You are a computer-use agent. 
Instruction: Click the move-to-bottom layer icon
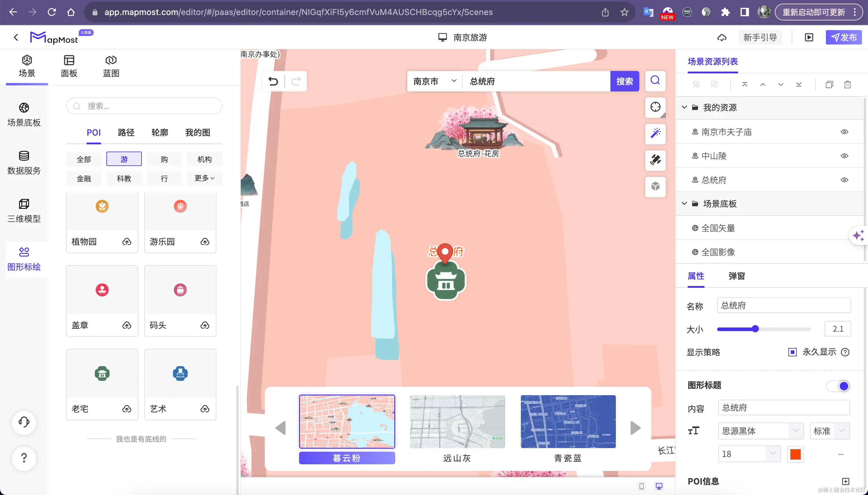pos(798,84)
